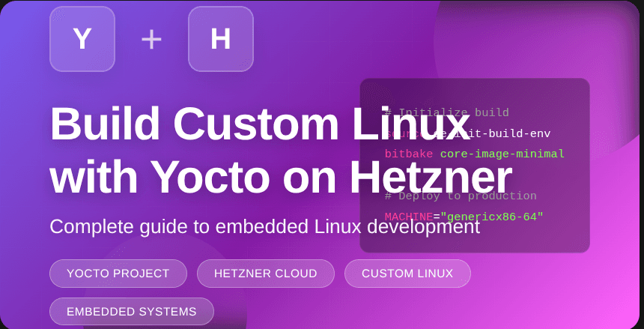
Task: Click the "# Deploy to production" code comment
Action: pos(461,196)
